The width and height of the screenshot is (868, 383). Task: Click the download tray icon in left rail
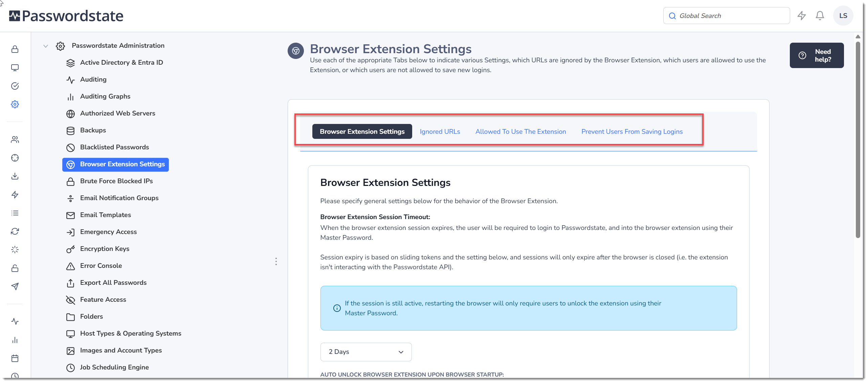point(15,176)
